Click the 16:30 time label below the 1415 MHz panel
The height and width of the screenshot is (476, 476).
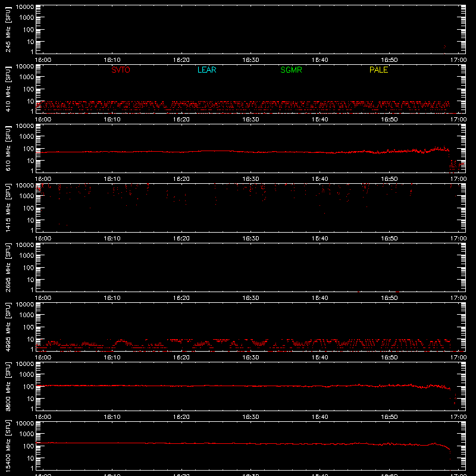point(250,239)
